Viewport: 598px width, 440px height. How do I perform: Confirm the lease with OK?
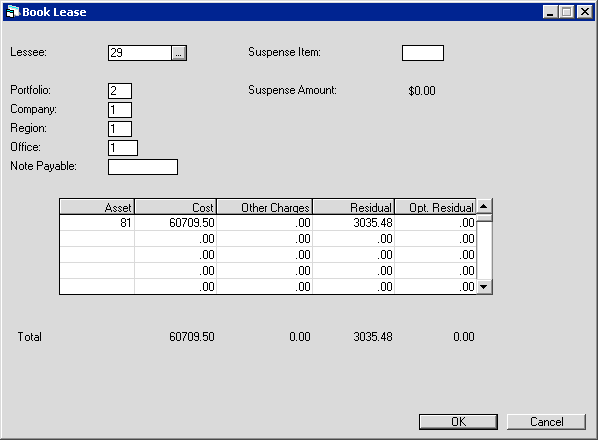coord(458,422)
